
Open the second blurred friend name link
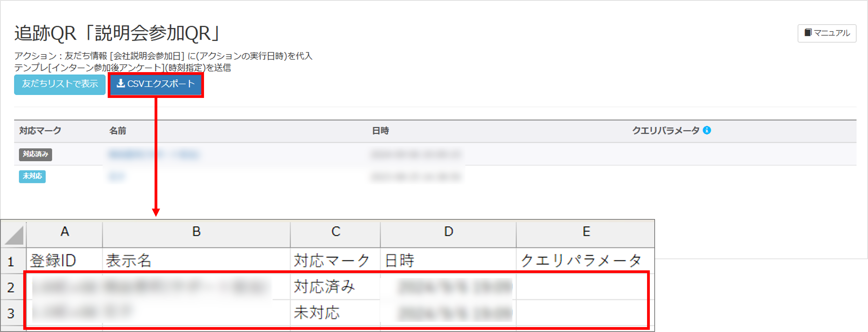(x=117, y=176)
